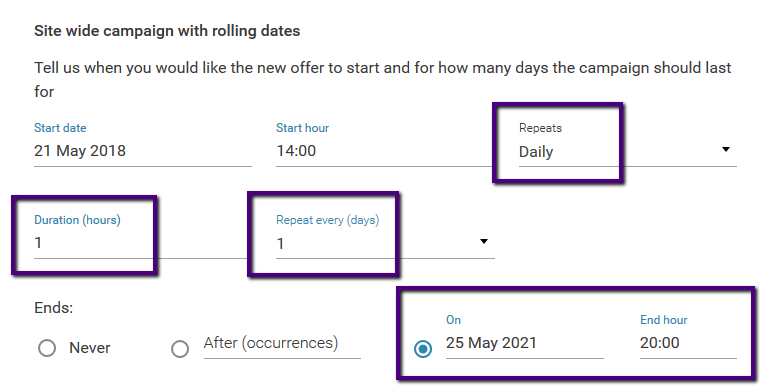Toggle the On date radio button
This screenshot has width=773, height=387.
423,349
